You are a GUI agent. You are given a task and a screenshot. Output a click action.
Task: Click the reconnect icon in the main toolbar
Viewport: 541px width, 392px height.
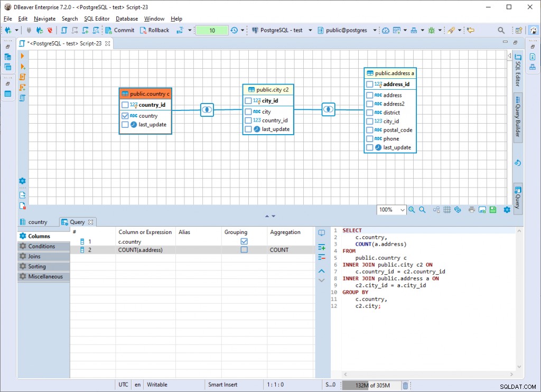(40, 30)
